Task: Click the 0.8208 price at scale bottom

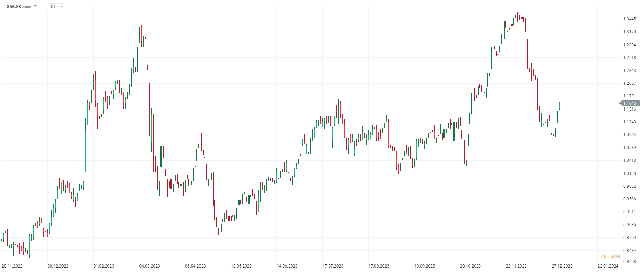Action: tap(630, 262)
